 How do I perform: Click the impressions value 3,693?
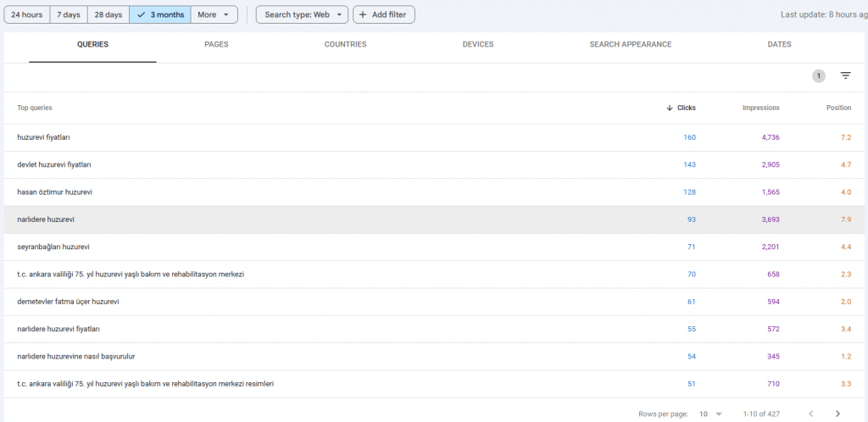[x=771, y=219]
